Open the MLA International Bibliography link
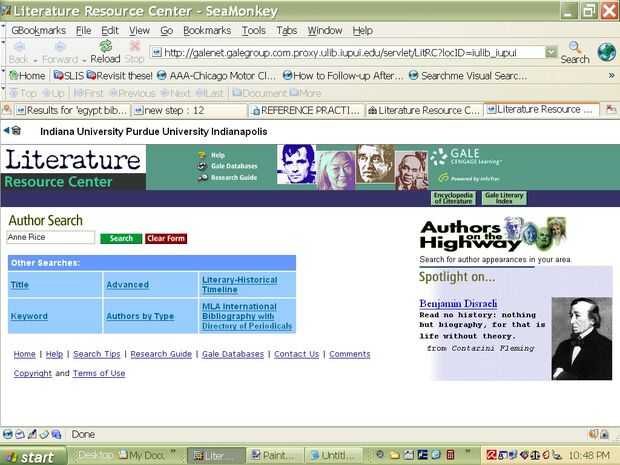Viewport: 620px width, 465px height. 247,316
